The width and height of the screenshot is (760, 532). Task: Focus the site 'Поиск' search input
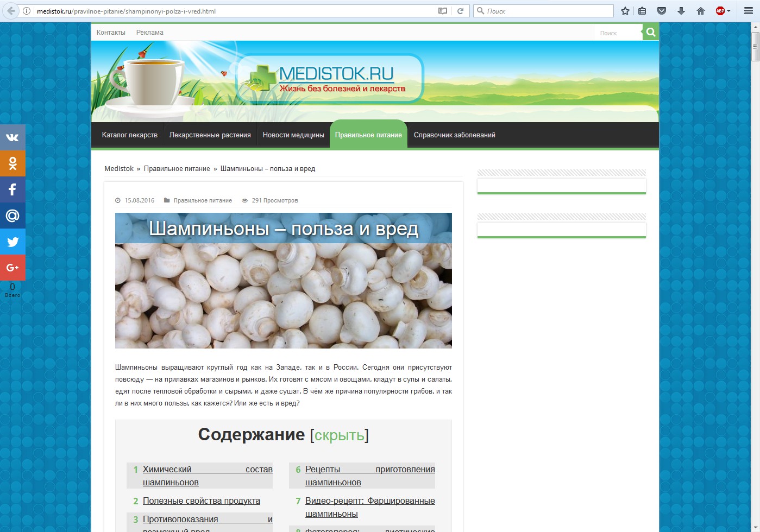(618, 33)
